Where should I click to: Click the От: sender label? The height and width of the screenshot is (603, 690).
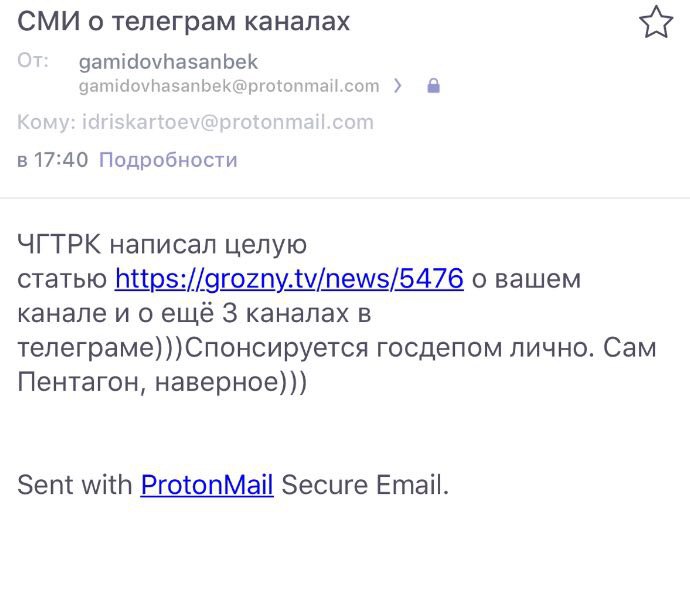click(x=33, y=61)
